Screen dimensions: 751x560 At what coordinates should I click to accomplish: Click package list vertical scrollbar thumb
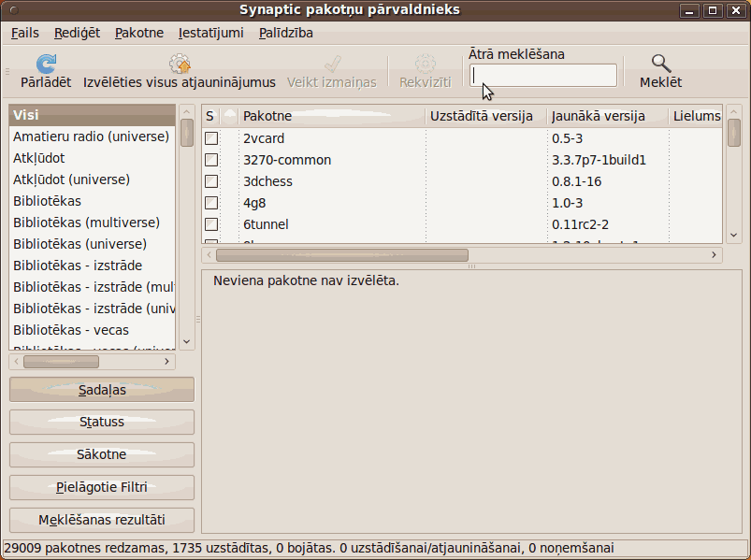tap(734, 133)
